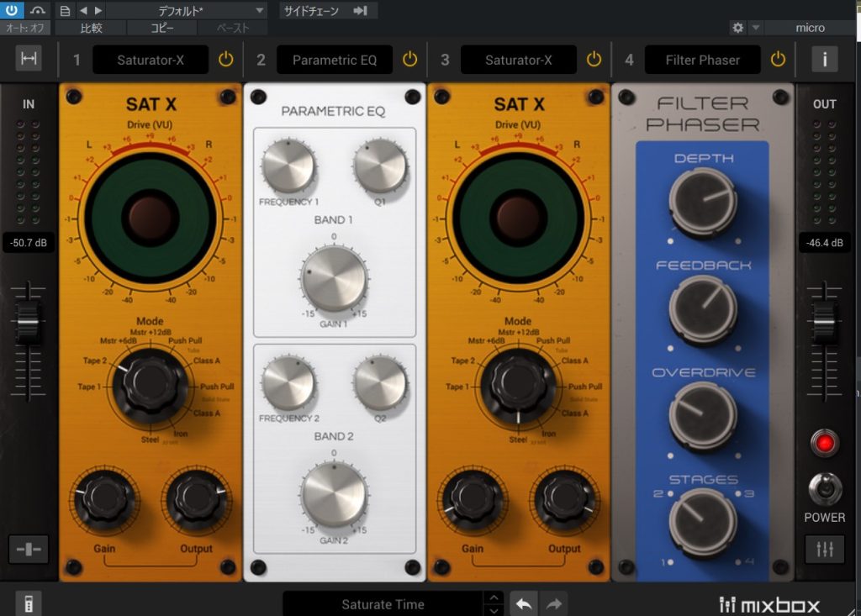Click the remote icon in the bottom-left corner

coord(28,603)
